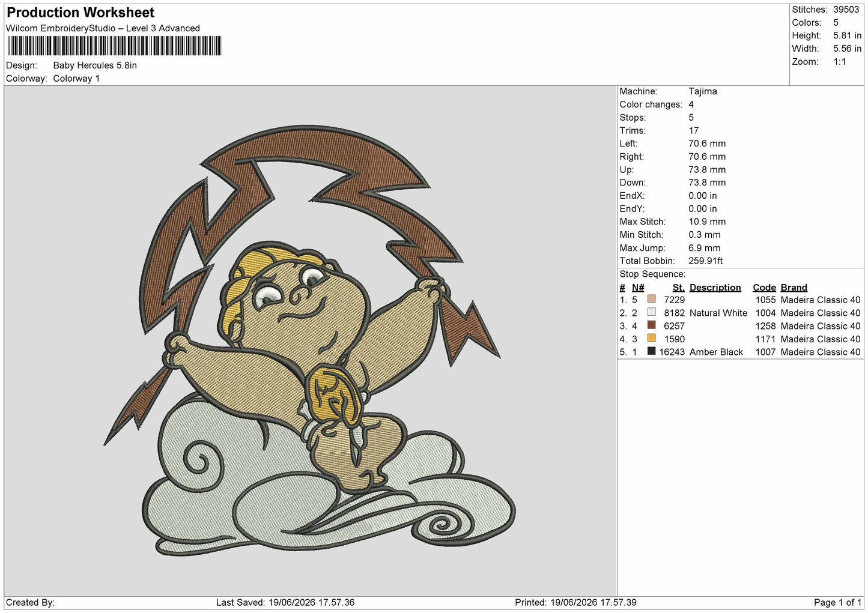Click the 'N#' column header
Screen dimensions: 868x613
point(637,288)
